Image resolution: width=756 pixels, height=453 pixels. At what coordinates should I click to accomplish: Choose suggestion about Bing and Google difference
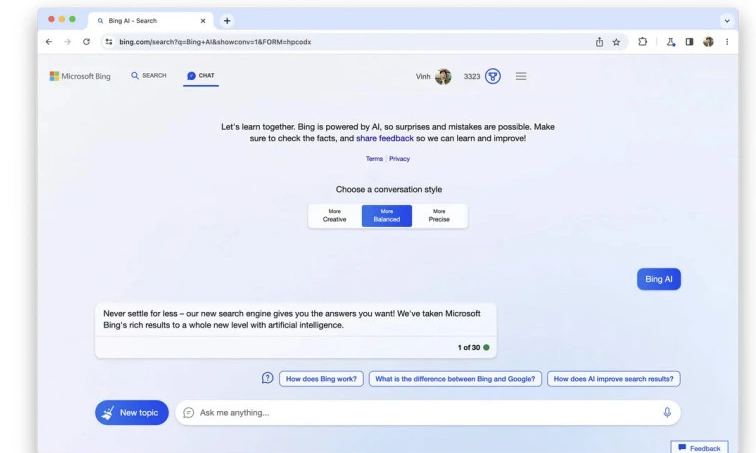455,379
